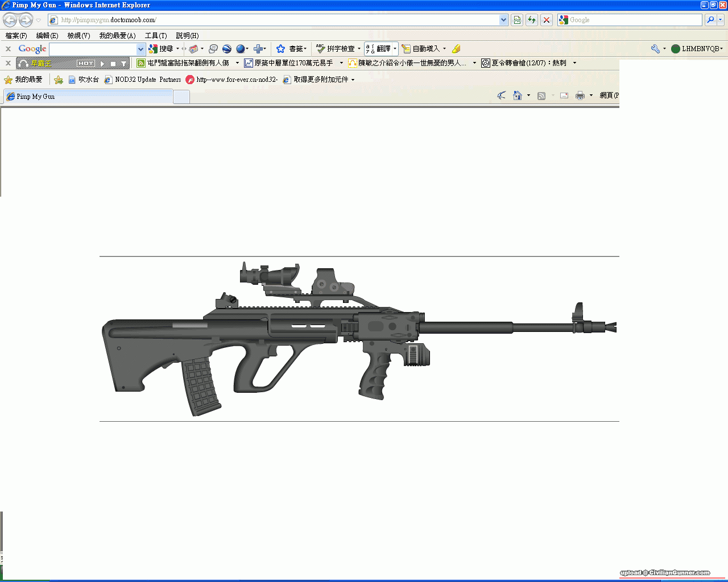Open the NOD32 Update Partners favorite link
Screen dimensions: 728x582
143,80
